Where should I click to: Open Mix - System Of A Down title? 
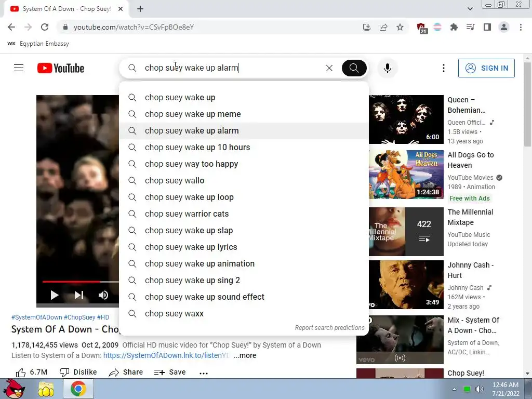coord(473,325)
